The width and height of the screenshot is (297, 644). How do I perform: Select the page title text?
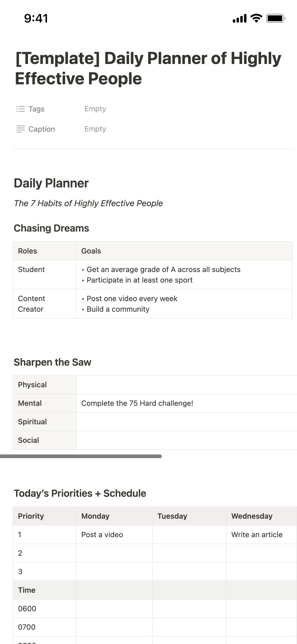point(148,68)
